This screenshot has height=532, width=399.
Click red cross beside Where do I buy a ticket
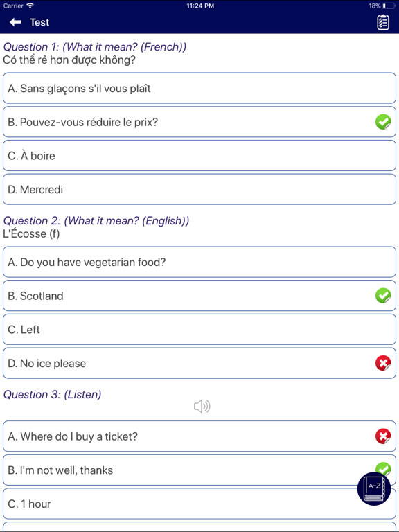pos(383,436)
